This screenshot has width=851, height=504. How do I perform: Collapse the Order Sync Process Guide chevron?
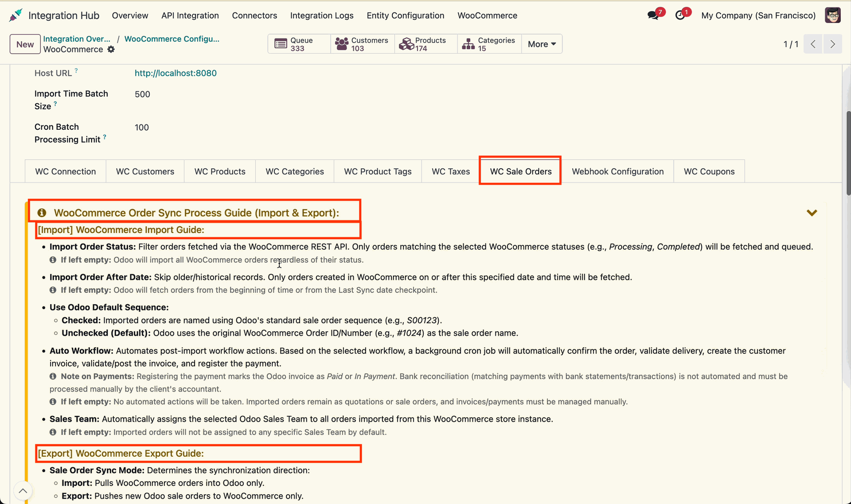coord(812,213)
